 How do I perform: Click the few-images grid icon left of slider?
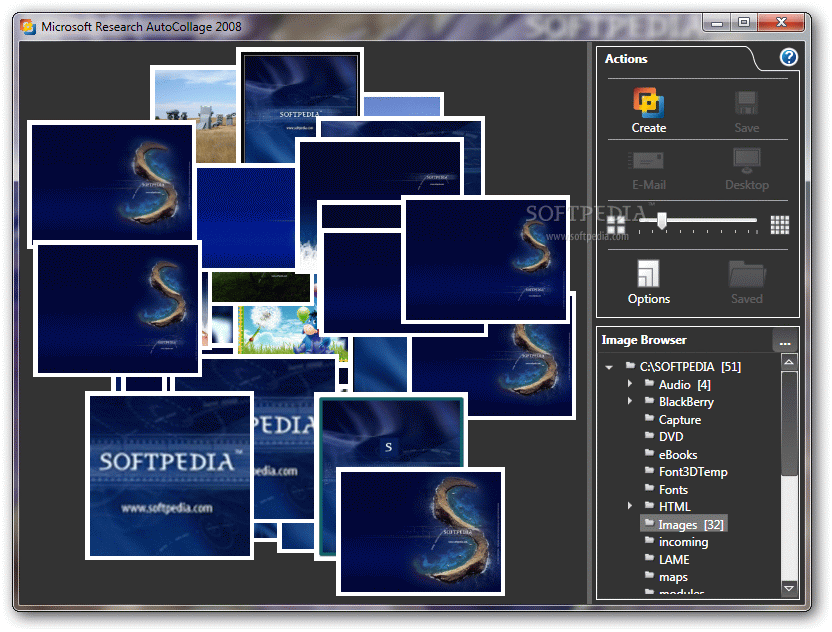(x=616, y=225)
